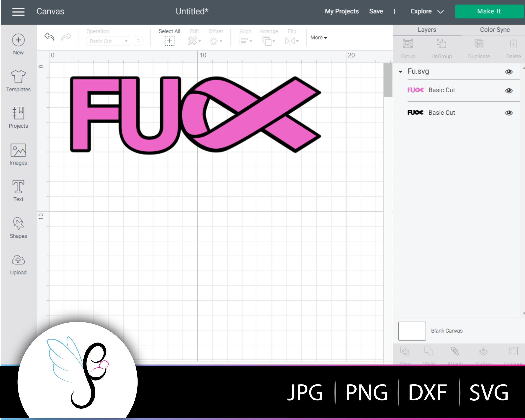Select the Text tool

click(18, 191)
